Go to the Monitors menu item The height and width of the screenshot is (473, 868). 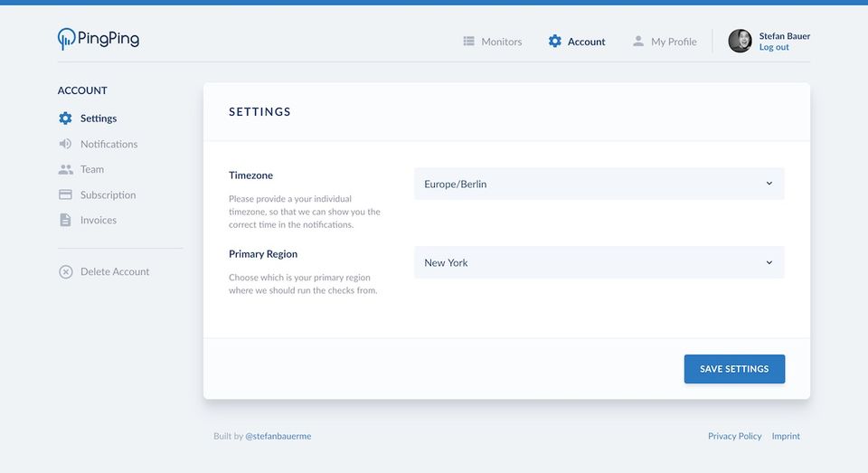pos(501,42)
